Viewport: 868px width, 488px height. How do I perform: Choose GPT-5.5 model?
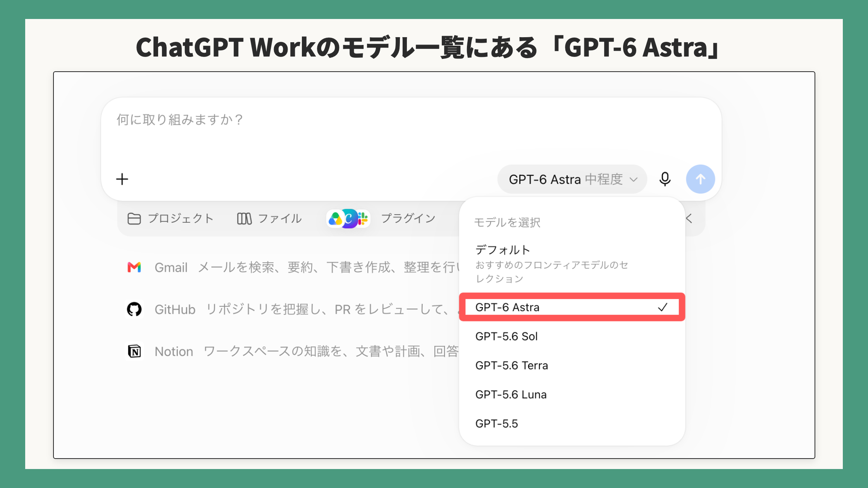572,423
